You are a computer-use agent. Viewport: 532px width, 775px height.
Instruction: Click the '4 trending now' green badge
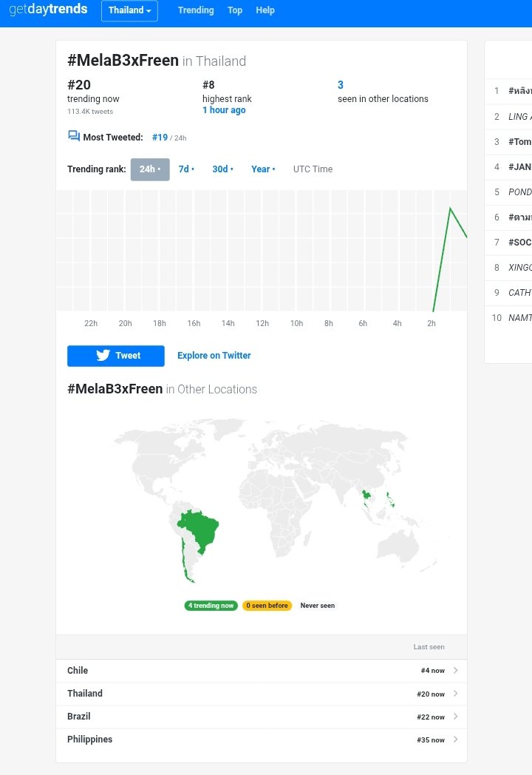point(211,606)
